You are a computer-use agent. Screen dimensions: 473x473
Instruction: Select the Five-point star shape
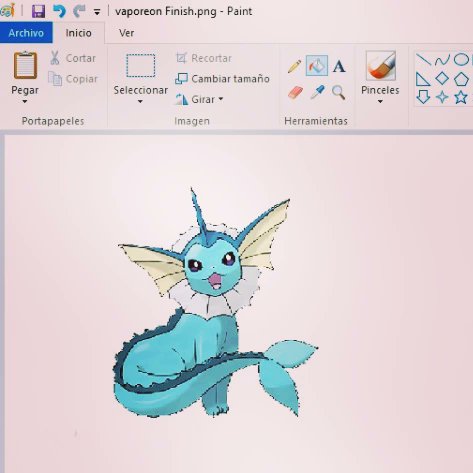(x=461, y=97)
